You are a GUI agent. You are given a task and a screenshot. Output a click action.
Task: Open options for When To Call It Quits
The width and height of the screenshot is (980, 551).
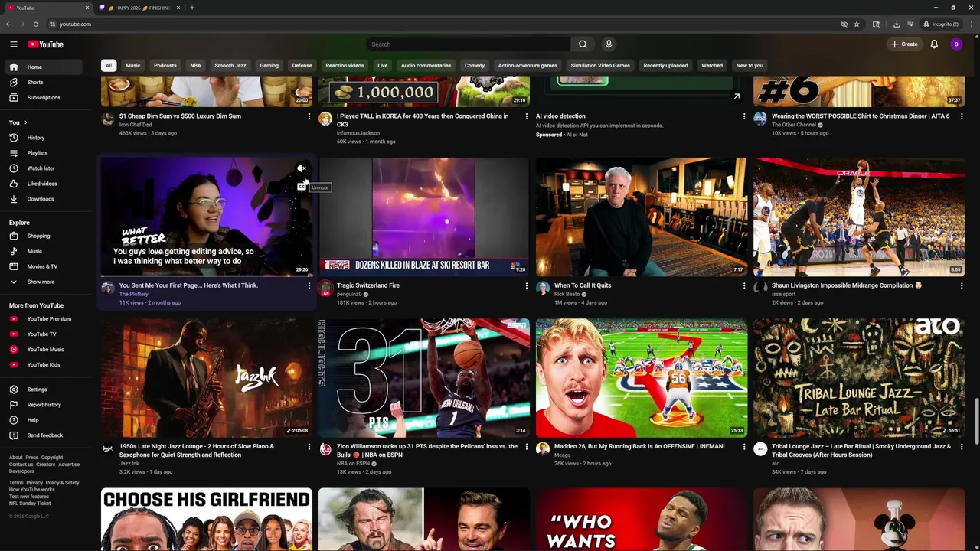click(x=744, y=285)
